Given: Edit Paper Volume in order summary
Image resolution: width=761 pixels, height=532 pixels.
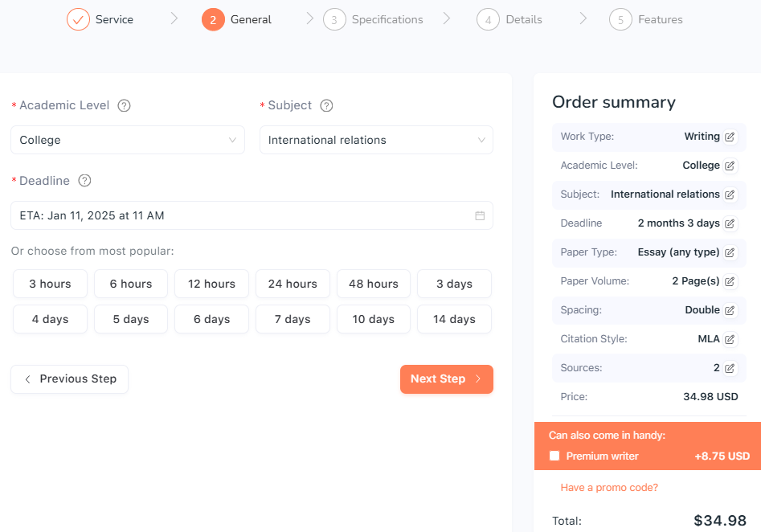Looking at the screenshot, I should [x=730, y=281].
